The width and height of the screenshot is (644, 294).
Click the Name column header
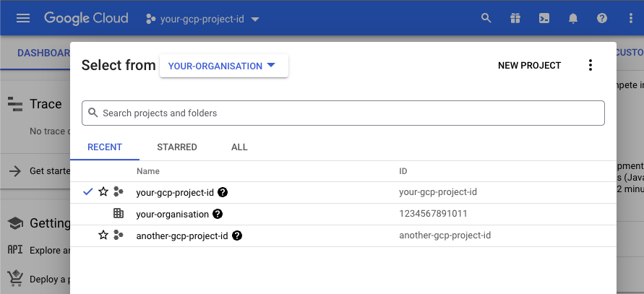coord(148,170)
